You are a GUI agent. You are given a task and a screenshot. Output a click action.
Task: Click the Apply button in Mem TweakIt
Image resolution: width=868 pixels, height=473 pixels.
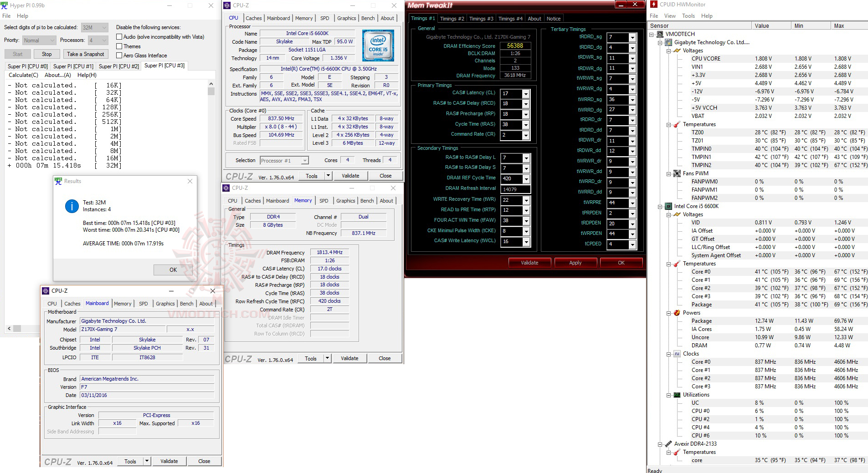pos(575,263)
